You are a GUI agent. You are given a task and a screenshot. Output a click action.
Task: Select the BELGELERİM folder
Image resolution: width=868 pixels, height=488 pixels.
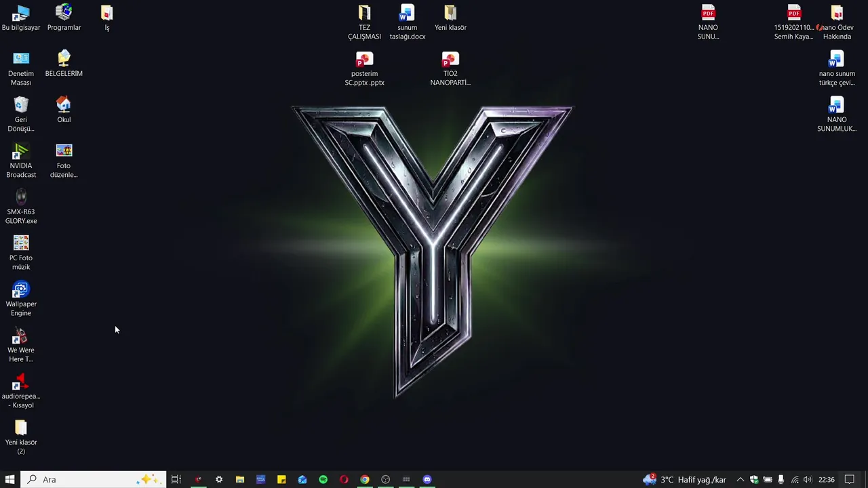tap(64, 64)
